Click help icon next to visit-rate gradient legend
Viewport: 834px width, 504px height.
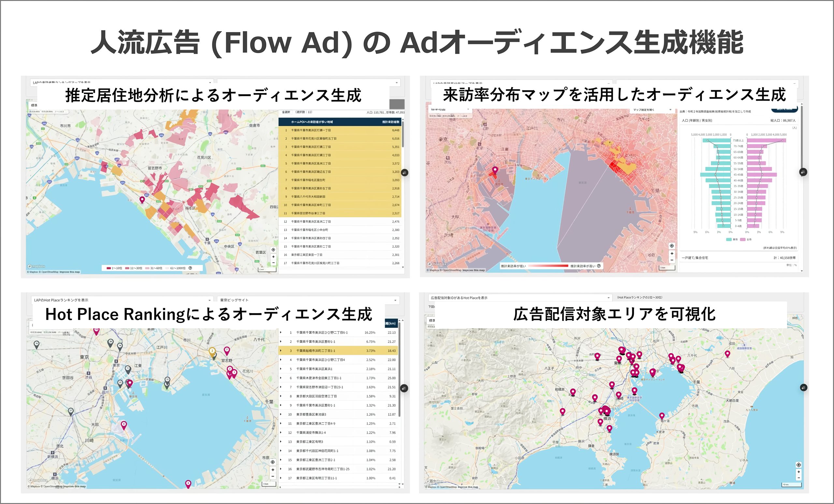599,266
